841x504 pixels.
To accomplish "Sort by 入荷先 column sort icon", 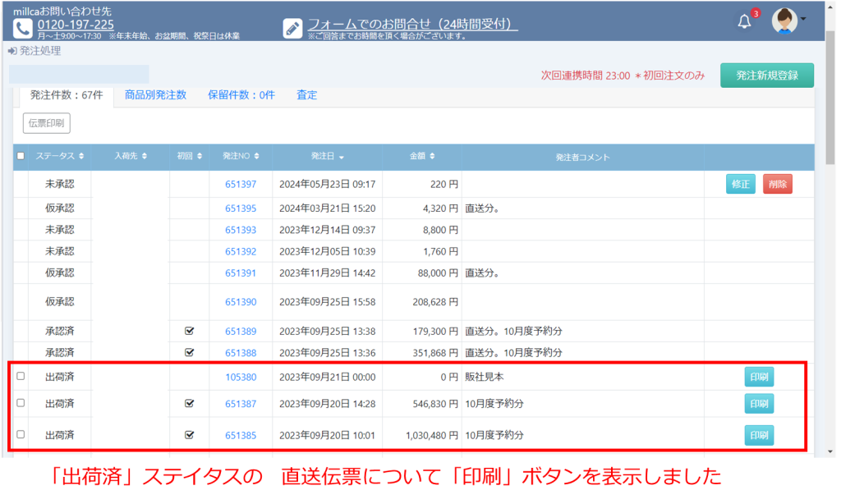I will click(x=145, y=156).
